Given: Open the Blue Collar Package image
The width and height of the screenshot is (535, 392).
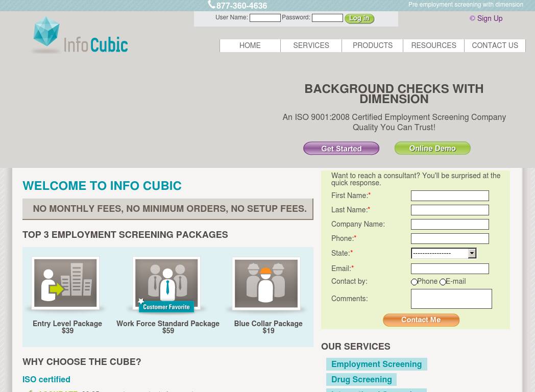Looking at the screenshot, I should (x=265, y=283).
